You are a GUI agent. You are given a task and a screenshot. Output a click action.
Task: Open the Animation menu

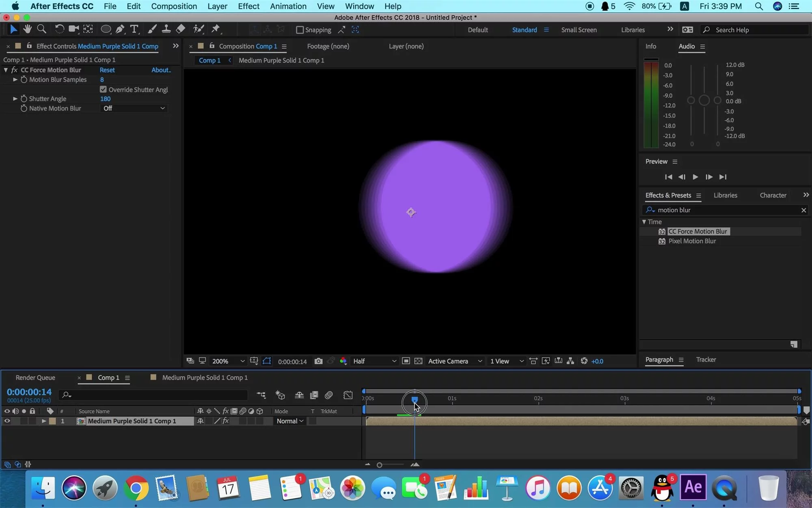point(288,6)
